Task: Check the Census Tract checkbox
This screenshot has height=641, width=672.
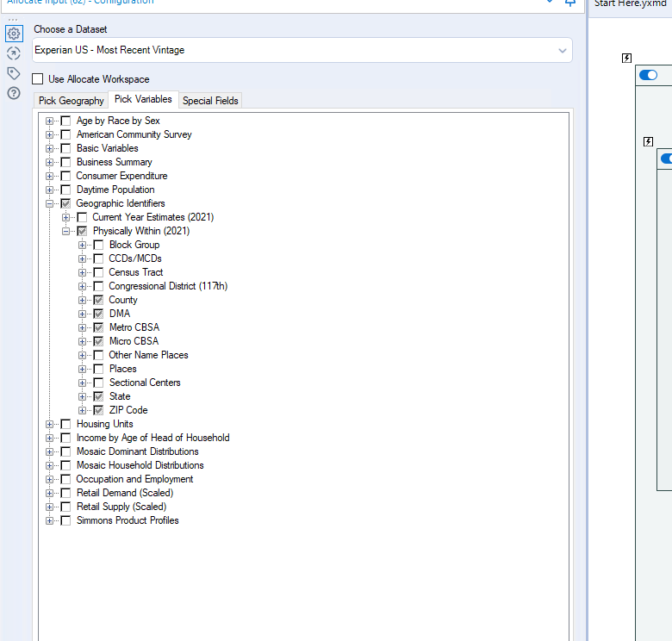Action: (x=98, y=272)
